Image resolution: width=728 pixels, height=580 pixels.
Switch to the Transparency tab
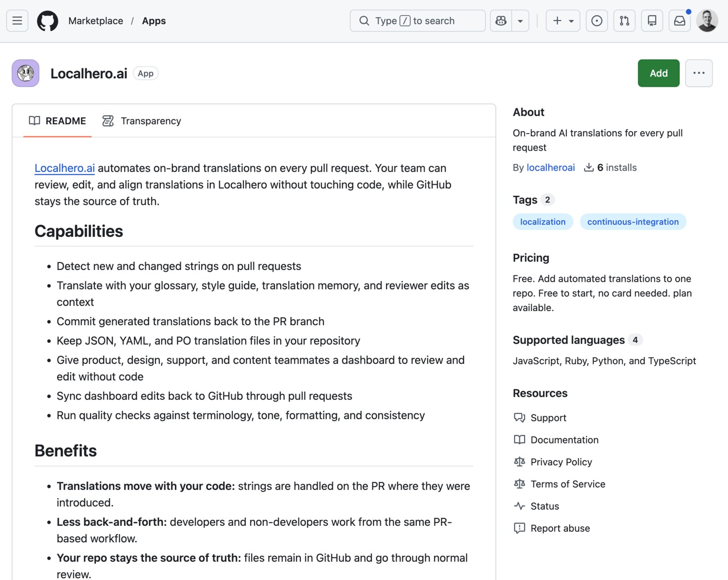point(142,121)
